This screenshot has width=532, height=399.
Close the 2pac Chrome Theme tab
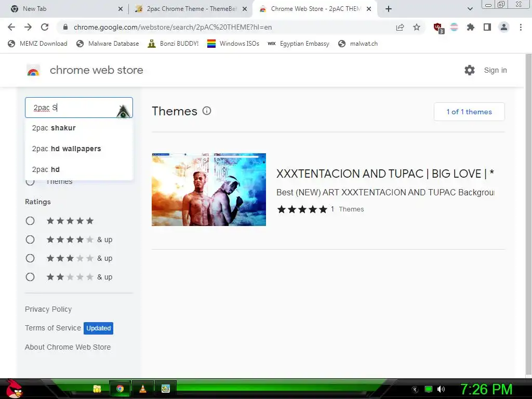(x=244, y=9)
